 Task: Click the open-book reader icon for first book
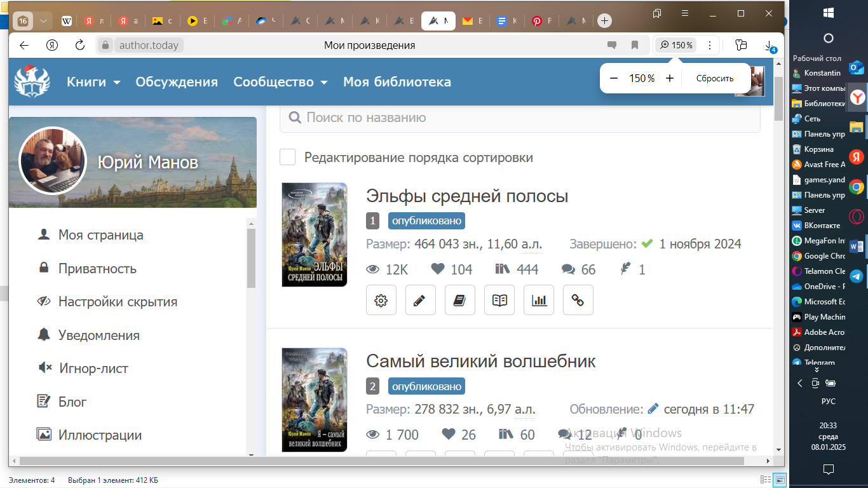pyautogui.click(x=499, y=301)
